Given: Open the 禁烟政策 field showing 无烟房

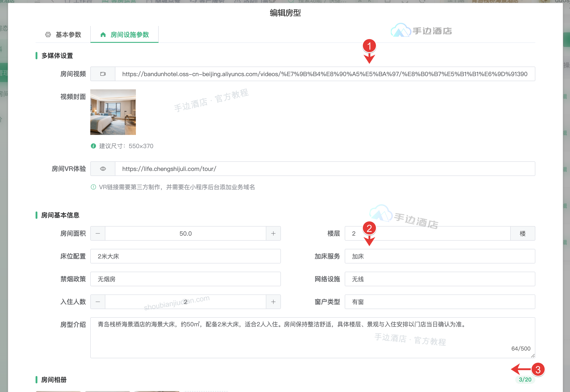Looking at the screenshot, I should point(186,279).
